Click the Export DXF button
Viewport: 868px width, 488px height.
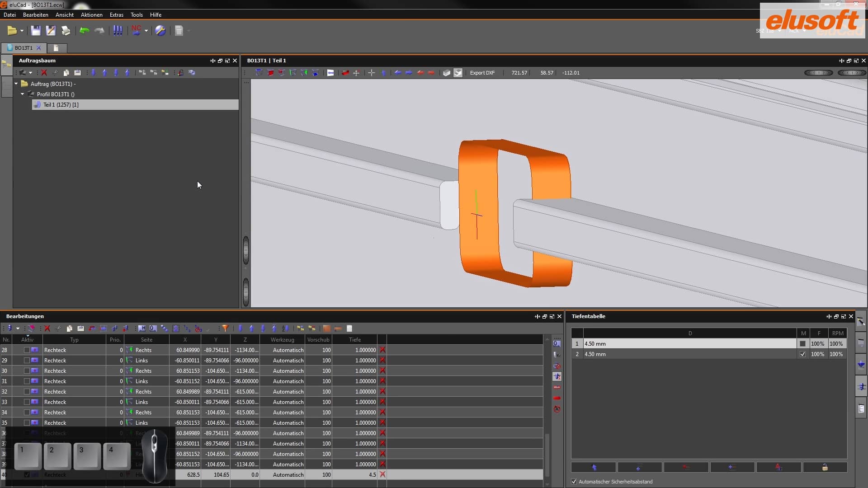pyautogui.click(x=482, y=72)
